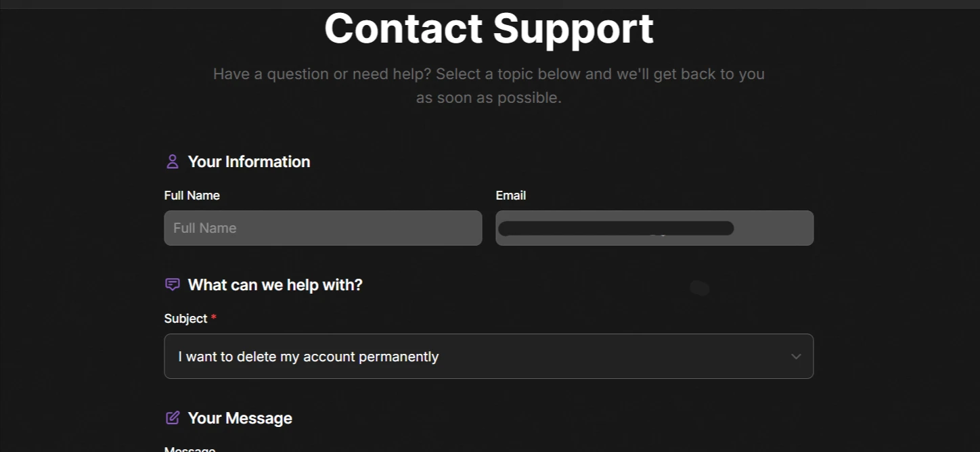Select the Email input field

tap(654, 228)
